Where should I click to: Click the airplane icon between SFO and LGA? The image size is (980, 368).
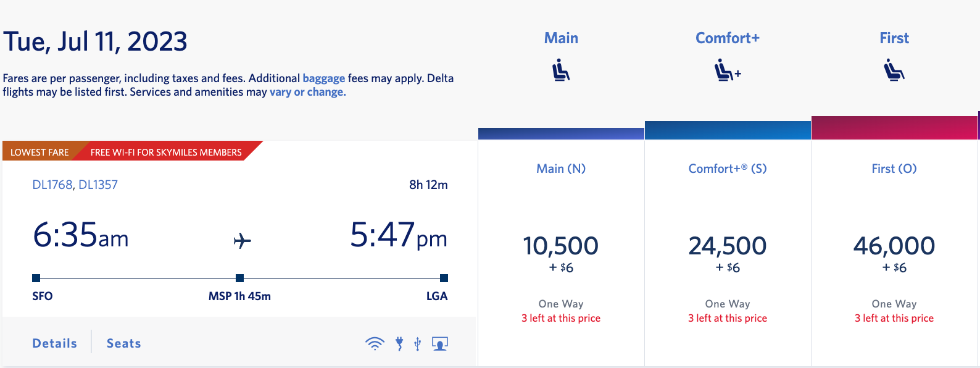tap(242, 241)
